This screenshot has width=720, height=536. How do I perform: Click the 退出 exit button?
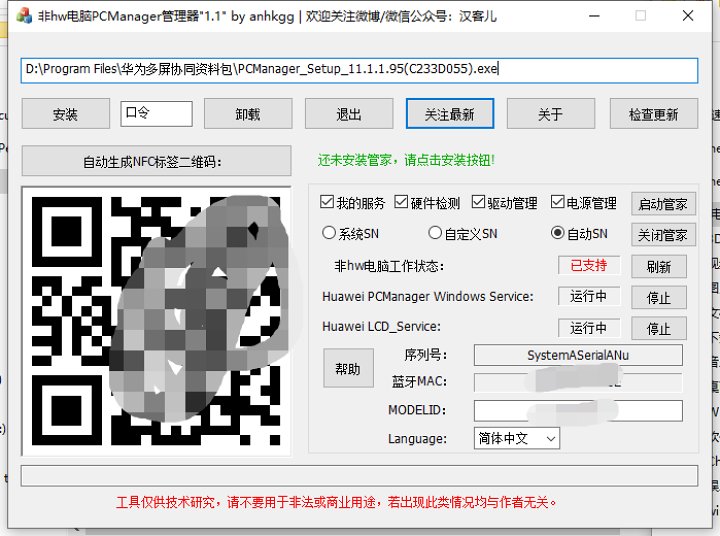click(x=349, y=113)
